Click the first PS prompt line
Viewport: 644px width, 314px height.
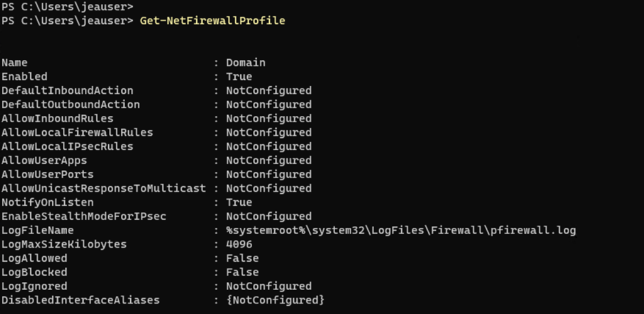(x=67, y=8)
